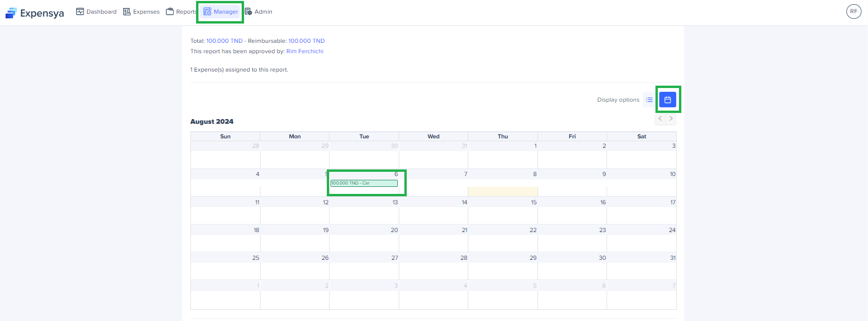Click the Dashboard chart icon

click(x=80, y=12)
